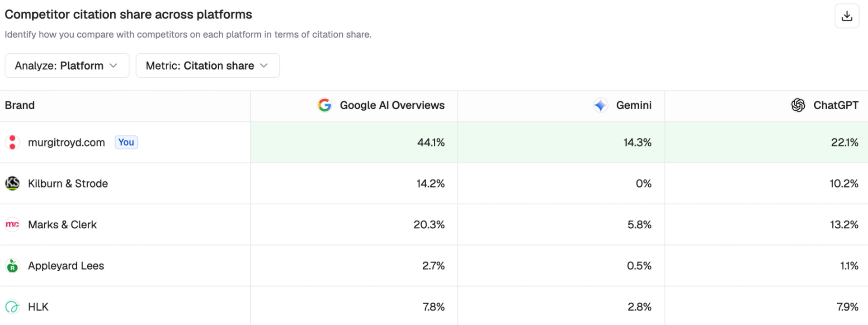868x325 pixels.
Task: Click the ChatGPT logo icon
Action: tap(798, 105)
